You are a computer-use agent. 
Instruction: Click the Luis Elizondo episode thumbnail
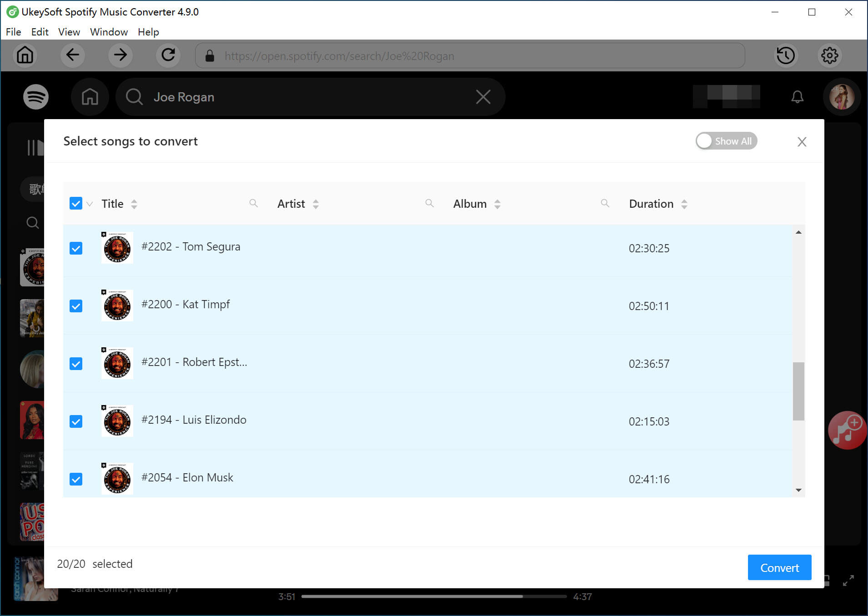click(117, 421)
